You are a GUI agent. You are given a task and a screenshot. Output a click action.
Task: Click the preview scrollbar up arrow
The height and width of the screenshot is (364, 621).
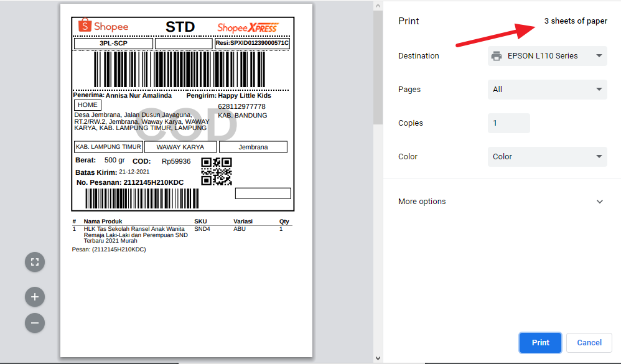pos(378,6)
